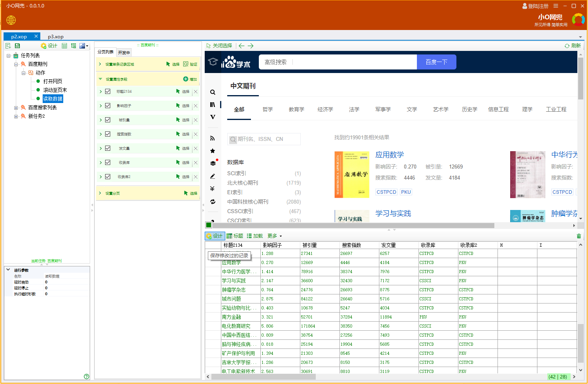
Task: Click the 期刊名、ISSN、CN search field
Action: pos(264,139)
